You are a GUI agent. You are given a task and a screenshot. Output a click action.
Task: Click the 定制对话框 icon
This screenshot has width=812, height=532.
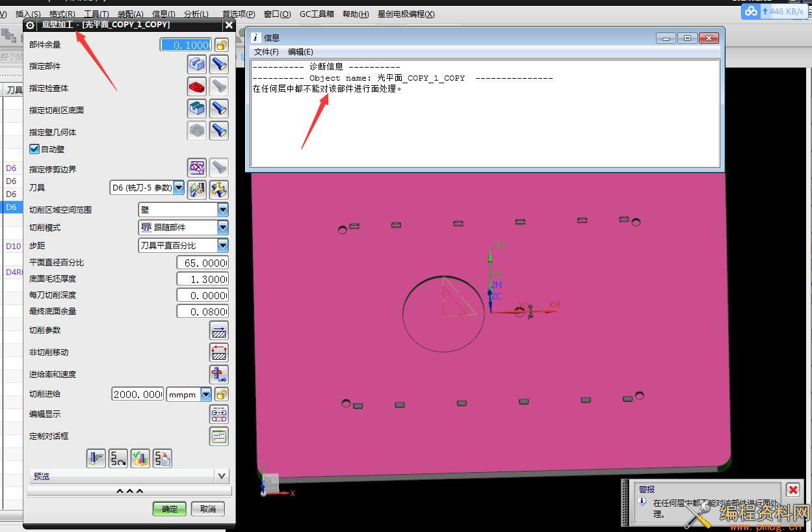pyautogui.click(x=219, y=436)
